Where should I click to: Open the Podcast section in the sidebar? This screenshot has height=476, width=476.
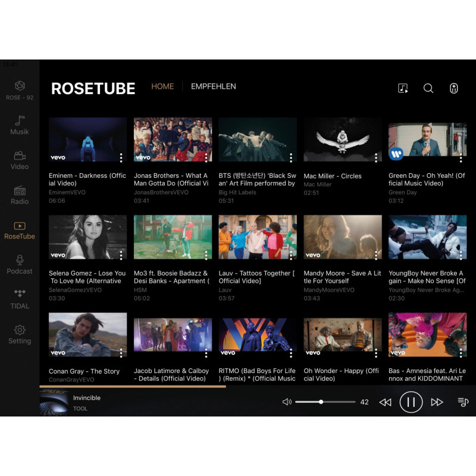(x=20, y=265)
